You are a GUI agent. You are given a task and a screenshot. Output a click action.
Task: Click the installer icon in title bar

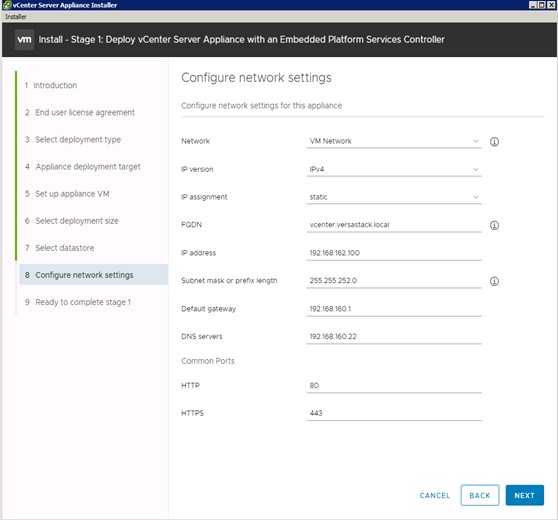coord(7,5)
